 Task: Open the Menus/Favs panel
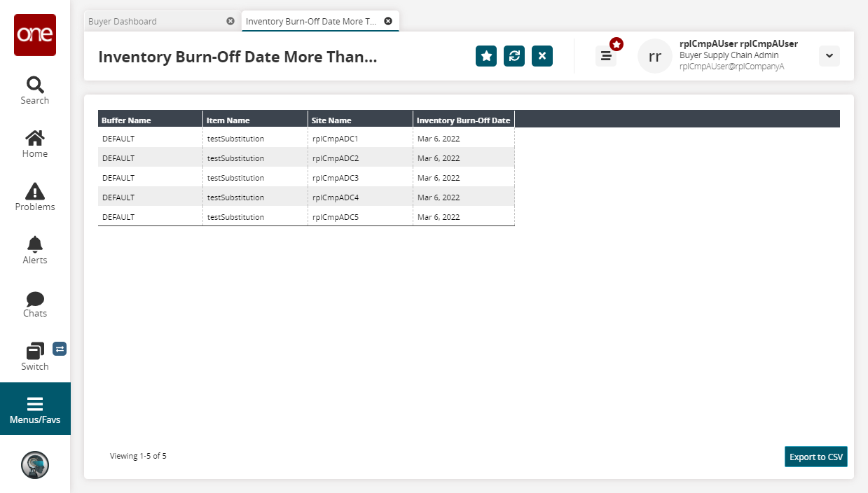35,409
